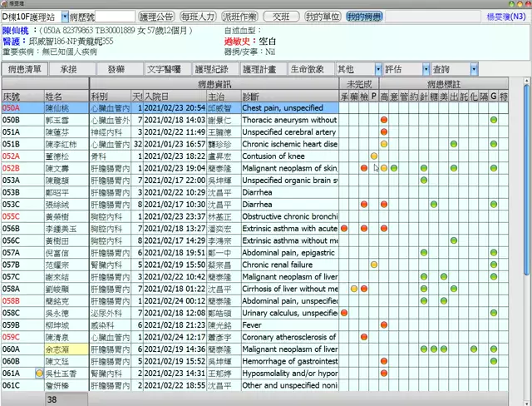Viewport: 532px width, 406px height.
Task: Click red 承 dot in 058C row
Action: coord(344,313)
